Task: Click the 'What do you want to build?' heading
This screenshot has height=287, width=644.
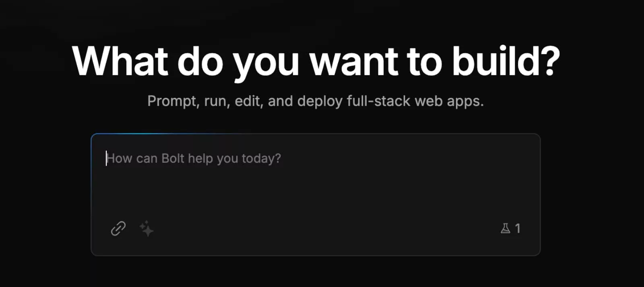Action: (316, 61)
